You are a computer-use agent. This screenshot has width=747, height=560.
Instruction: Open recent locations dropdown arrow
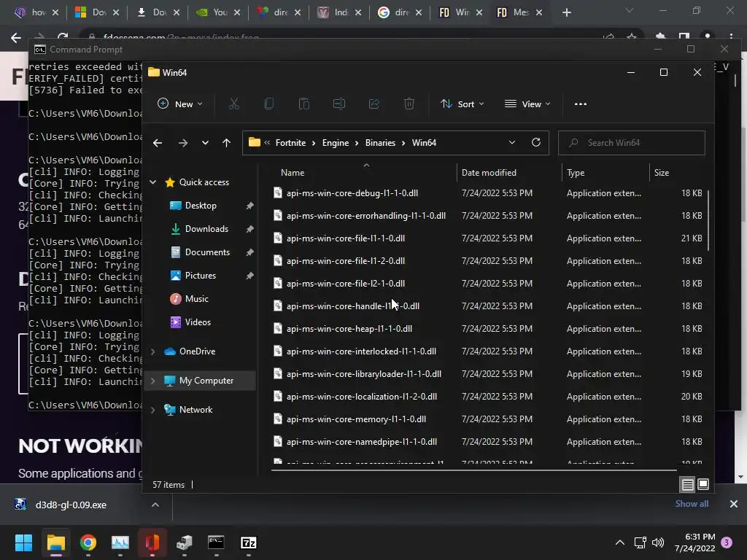pos(205,143)
